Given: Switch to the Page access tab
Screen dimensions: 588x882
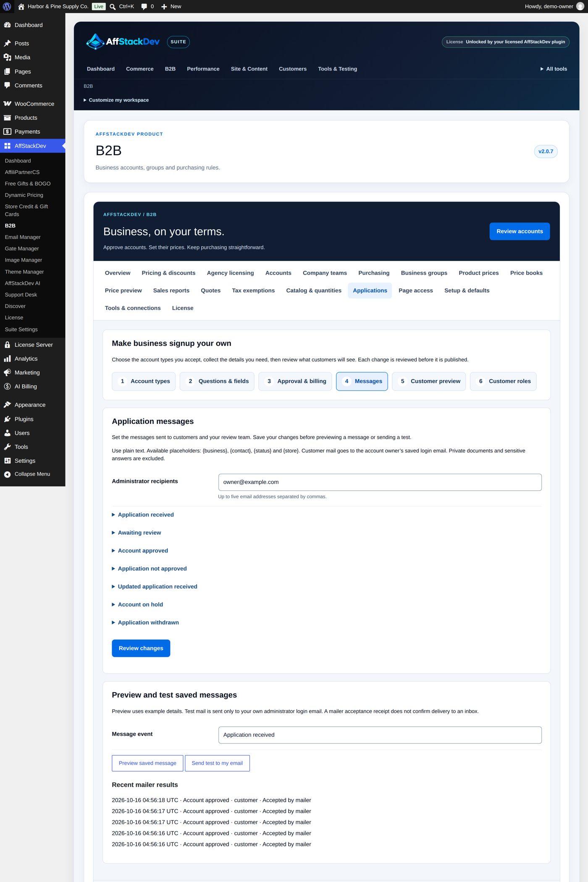Looking at the screenshot, I should (x=415, y=291).
